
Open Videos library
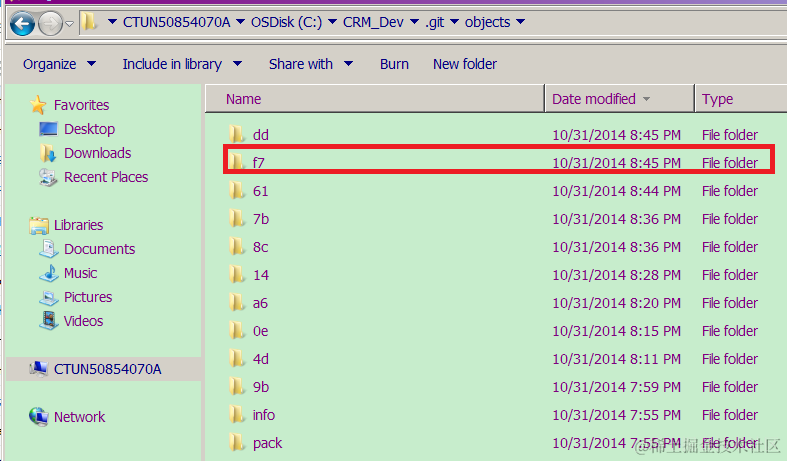(83, 321)
